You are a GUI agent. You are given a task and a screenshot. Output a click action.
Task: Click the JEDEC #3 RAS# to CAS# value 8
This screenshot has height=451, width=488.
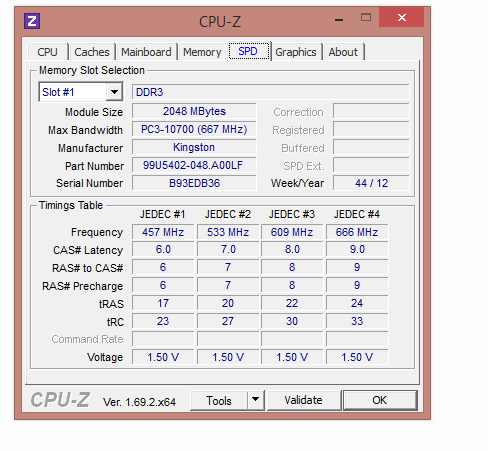tap(292, 267)
